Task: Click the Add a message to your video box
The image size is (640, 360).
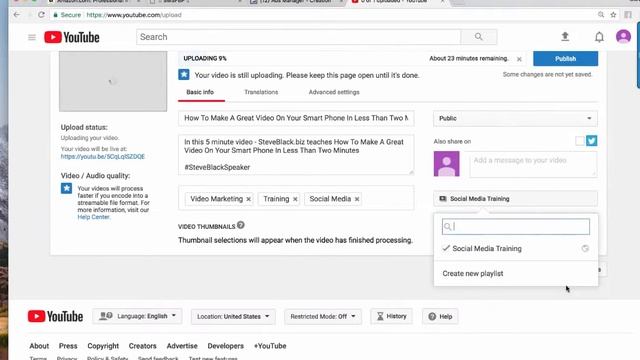Action: (x=533, y=164)
